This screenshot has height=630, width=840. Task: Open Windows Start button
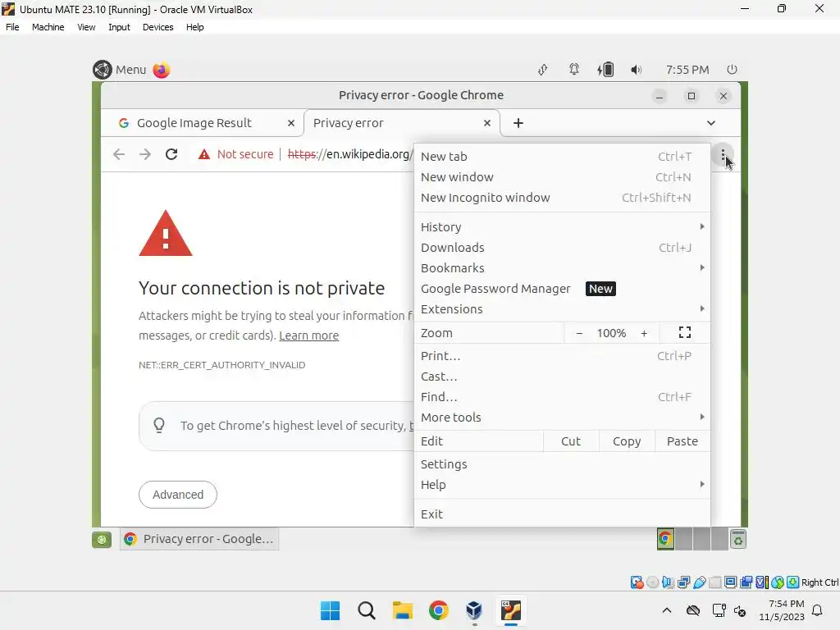point(330,610)
